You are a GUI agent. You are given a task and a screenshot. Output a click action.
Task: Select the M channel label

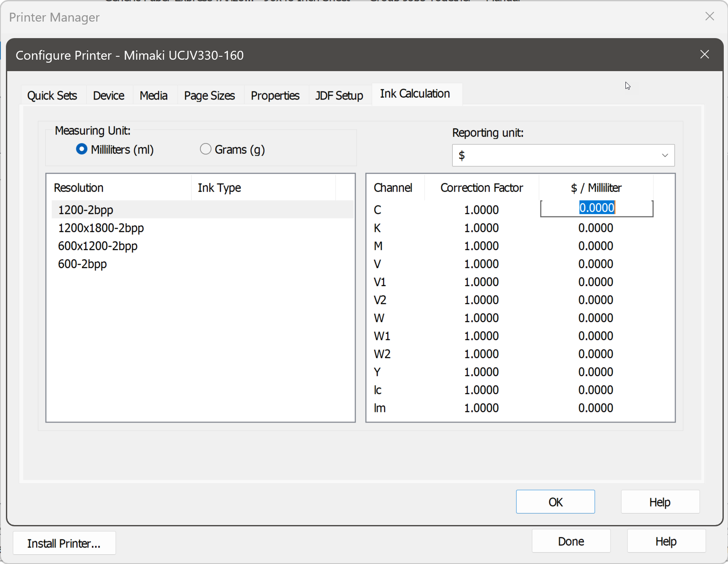pos(378,246)
